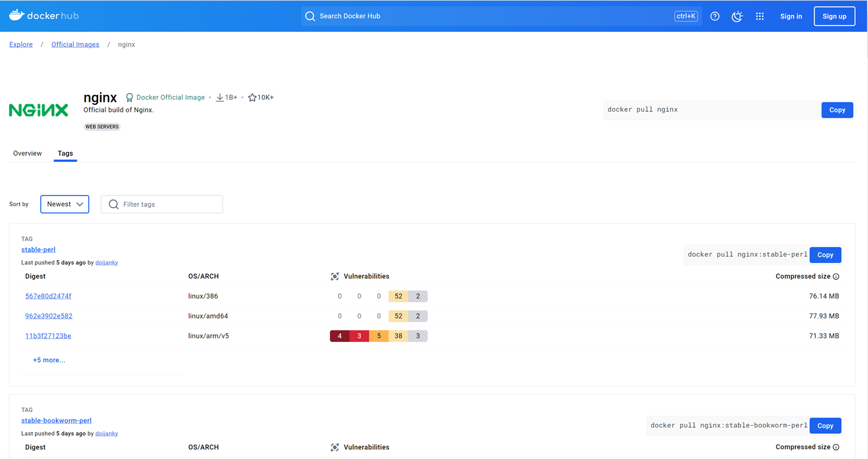The image size is (868, 459).
Task: Open the stable-perl tag link
Action: pos(38,250)
